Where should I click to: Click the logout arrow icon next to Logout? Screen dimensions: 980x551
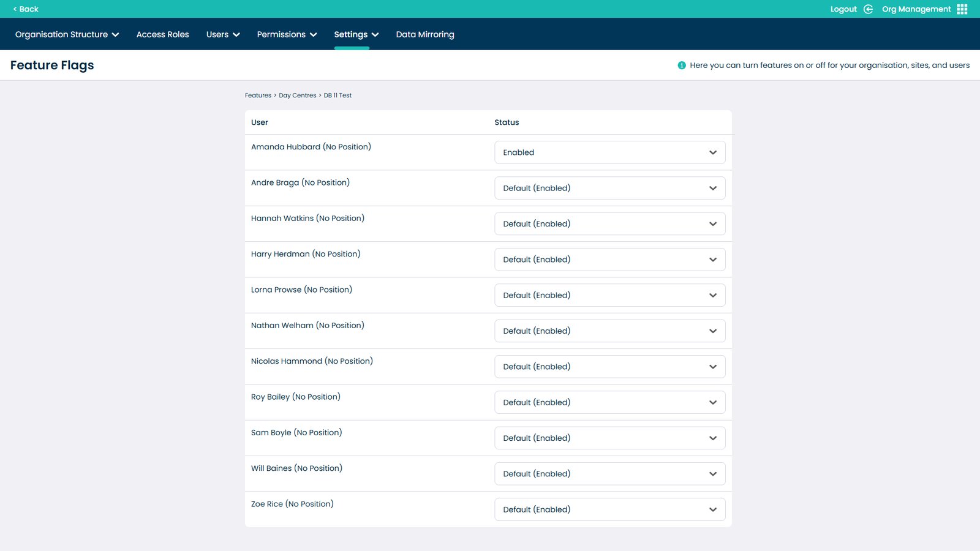click(x=868, y=9)
